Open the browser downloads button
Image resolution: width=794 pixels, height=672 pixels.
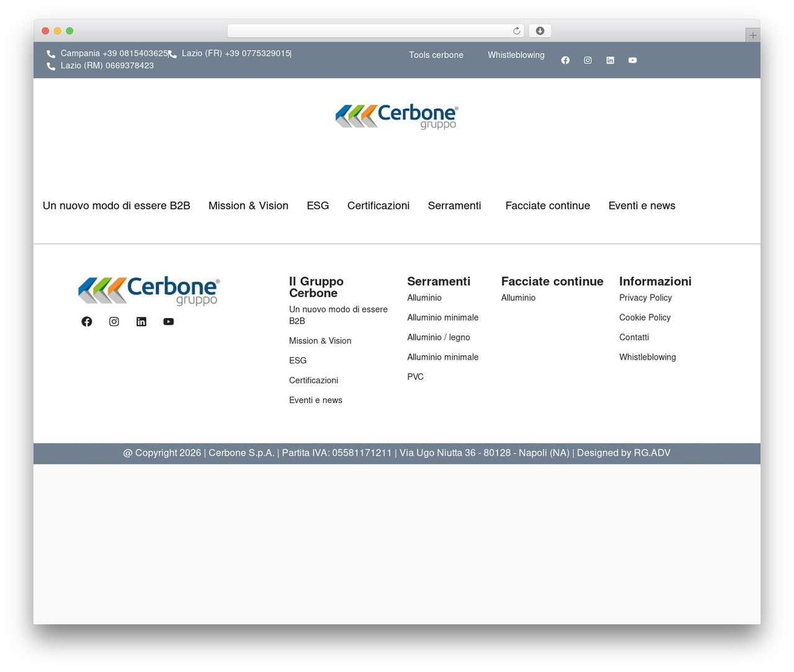(540, 31)
